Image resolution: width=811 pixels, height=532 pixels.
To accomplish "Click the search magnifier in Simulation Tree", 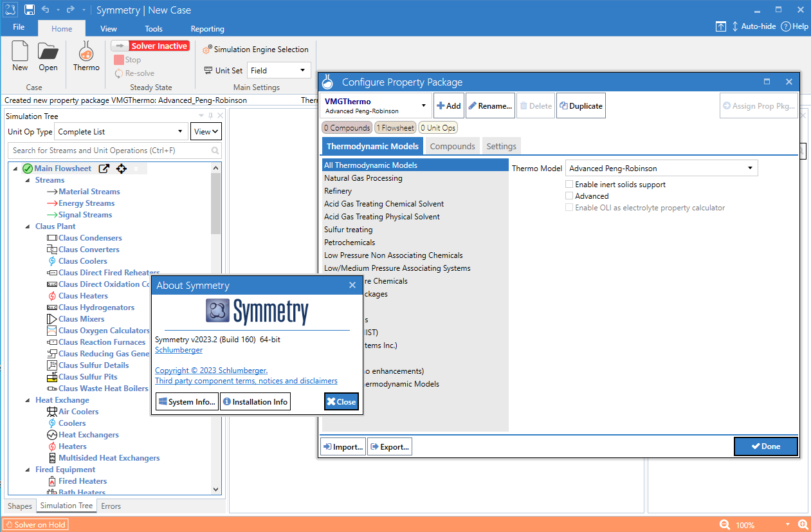I will point(215,151).
